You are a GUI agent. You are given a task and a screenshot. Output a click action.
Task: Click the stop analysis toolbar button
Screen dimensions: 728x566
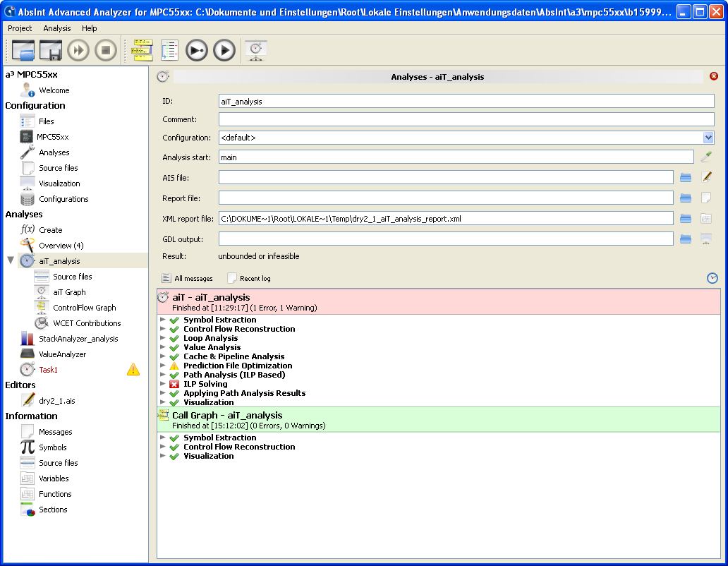(106, 50)
